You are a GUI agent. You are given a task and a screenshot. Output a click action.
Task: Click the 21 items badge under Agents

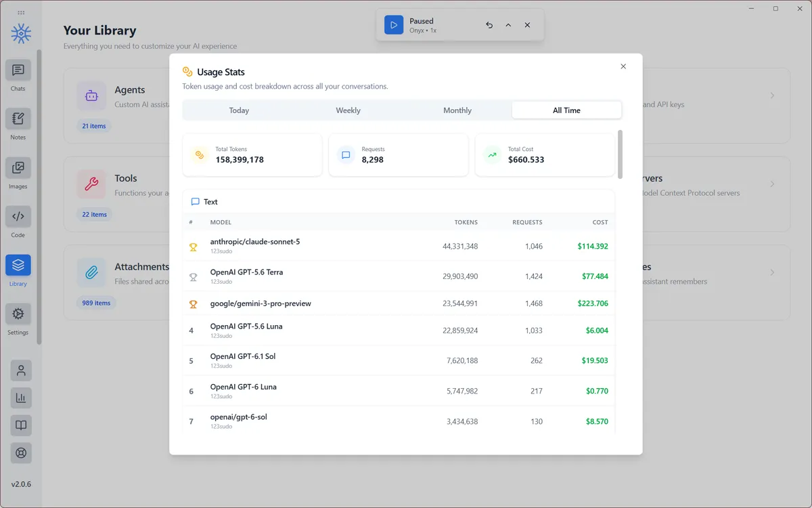click(x=94, y=126)
